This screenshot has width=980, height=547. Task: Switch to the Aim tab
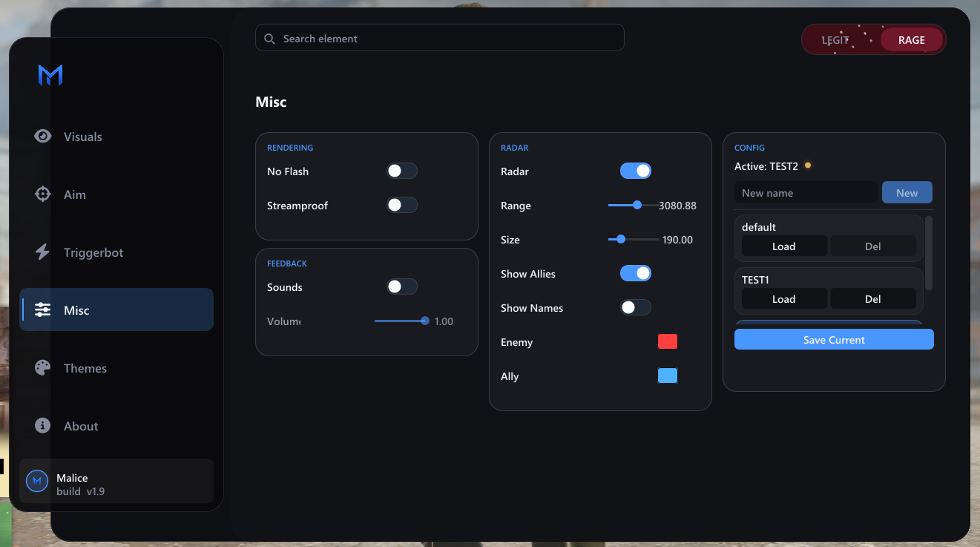(116, 194)
